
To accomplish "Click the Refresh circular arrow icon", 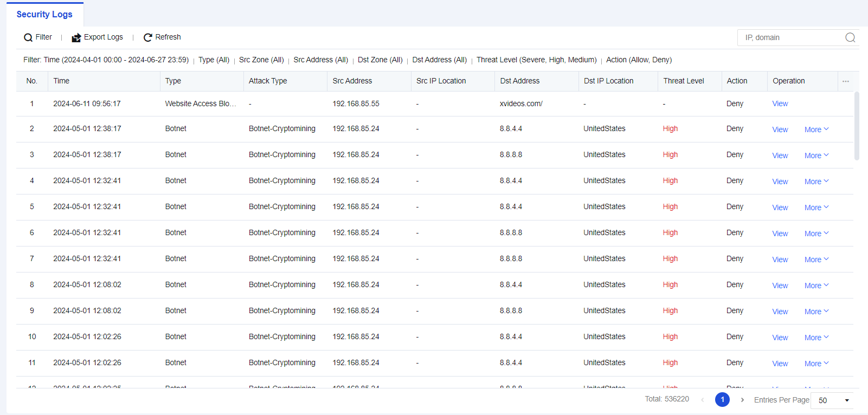I will pos(147,37).
